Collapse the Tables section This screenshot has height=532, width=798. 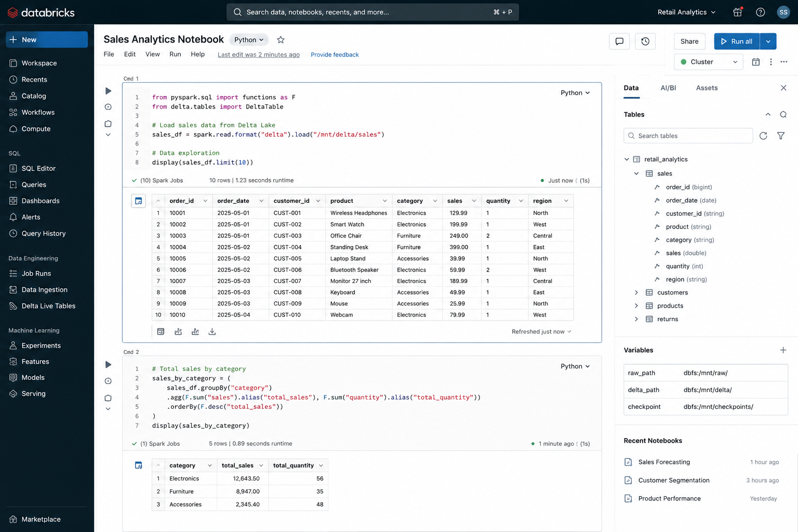tap(768, 114)
